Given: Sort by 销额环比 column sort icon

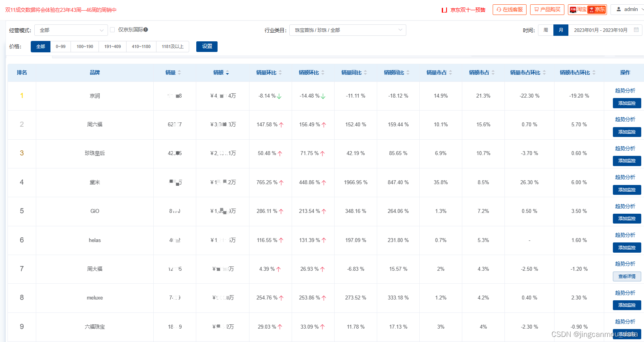Looking at the screenshot, I should click(x=323, y=72).
